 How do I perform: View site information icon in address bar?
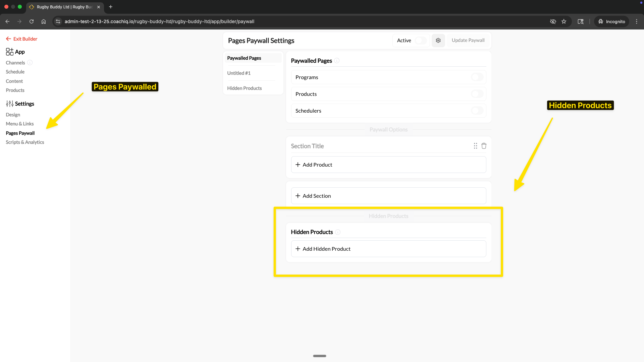[x=58, y=21]
